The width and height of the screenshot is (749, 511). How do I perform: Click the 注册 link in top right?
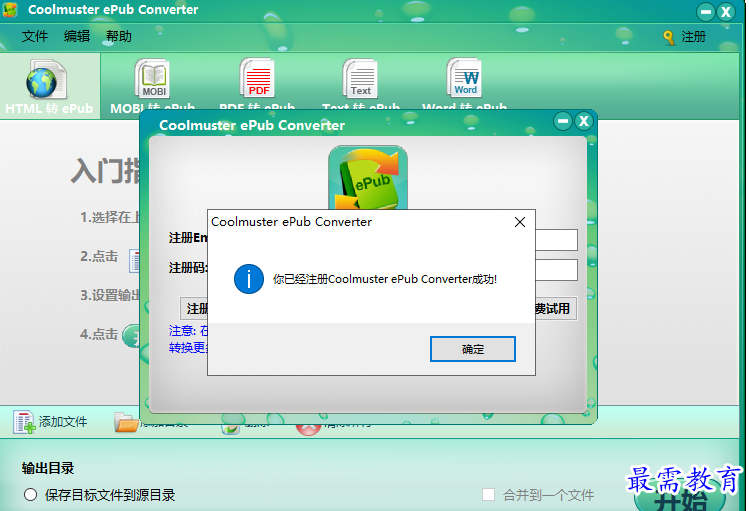coord(693,37)
